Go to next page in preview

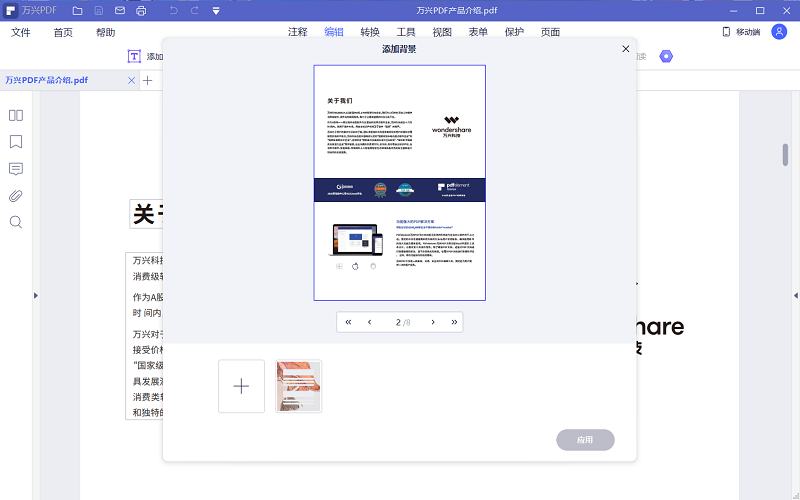point(433,322)
